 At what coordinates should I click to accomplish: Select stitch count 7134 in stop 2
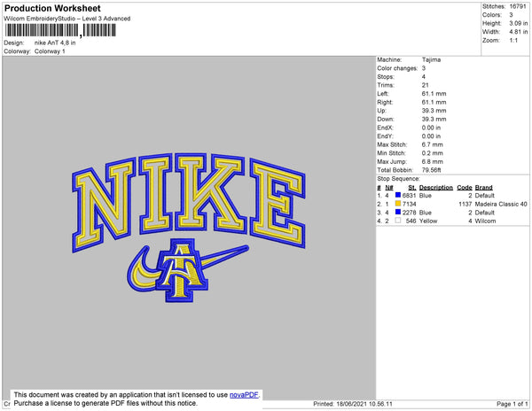pos(409,204)
